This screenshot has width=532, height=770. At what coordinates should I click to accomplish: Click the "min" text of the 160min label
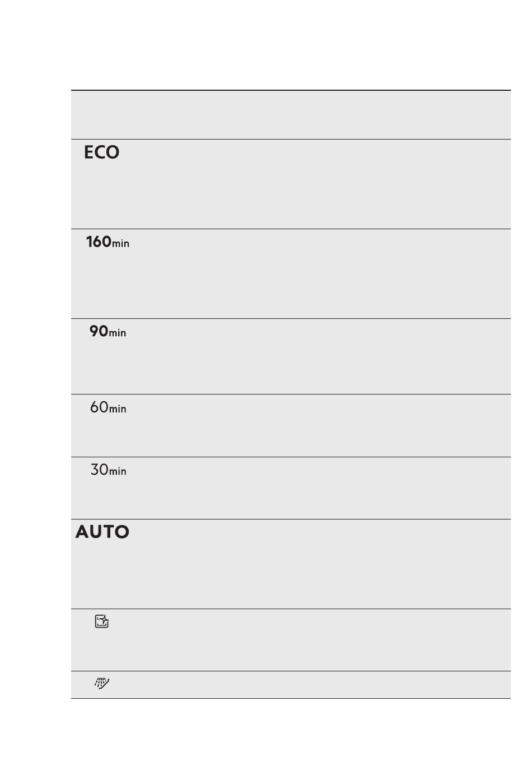121,244
